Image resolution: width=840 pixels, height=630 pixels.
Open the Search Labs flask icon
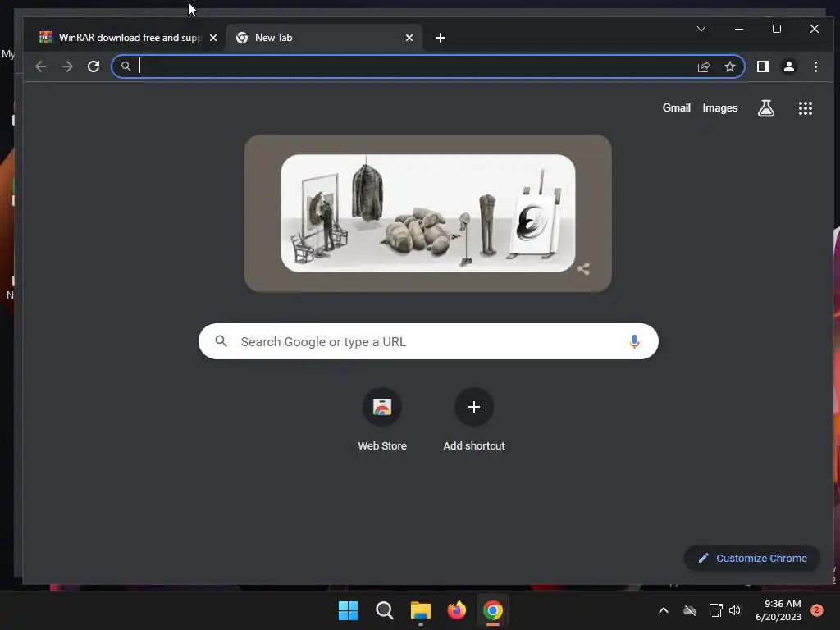tap(766, 108)
